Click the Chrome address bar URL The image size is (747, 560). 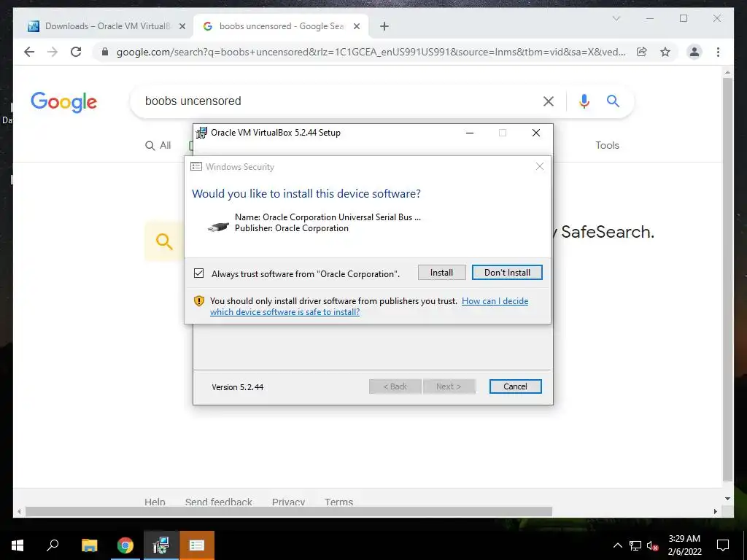click(371, 52)
